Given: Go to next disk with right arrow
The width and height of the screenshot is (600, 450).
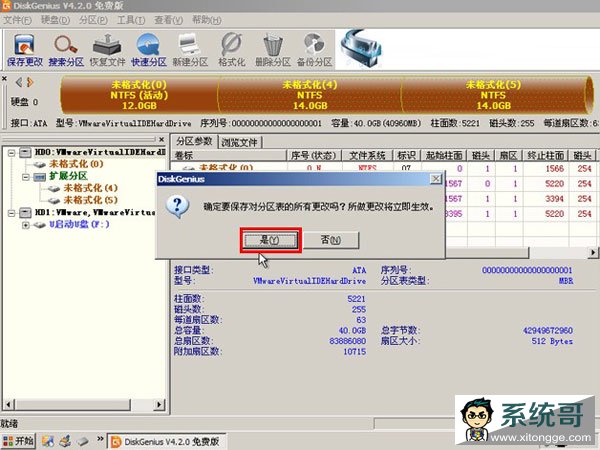Looking at the screenshot, I should click(x=30, y=82).
